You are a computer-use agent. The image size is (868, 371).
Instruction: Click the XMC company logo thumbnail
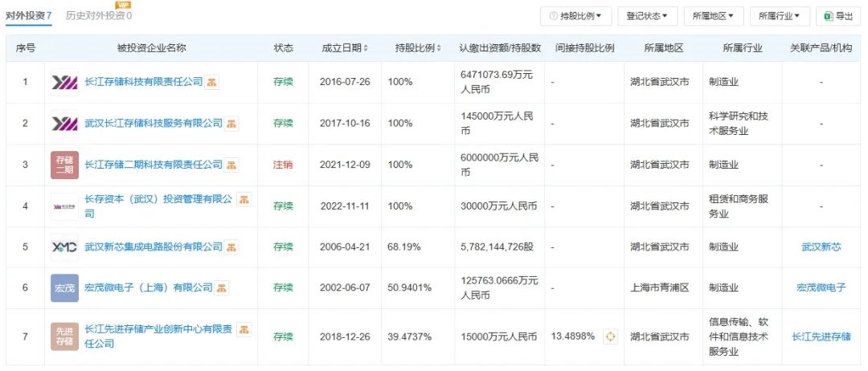tap(64, 247)
